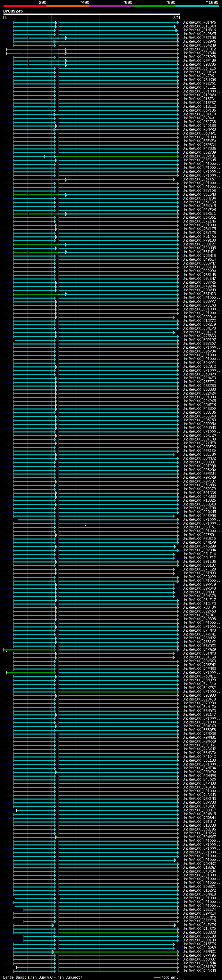
Task: Select hit UniRef100_A7F6D1
Action: tap(199, 535)
